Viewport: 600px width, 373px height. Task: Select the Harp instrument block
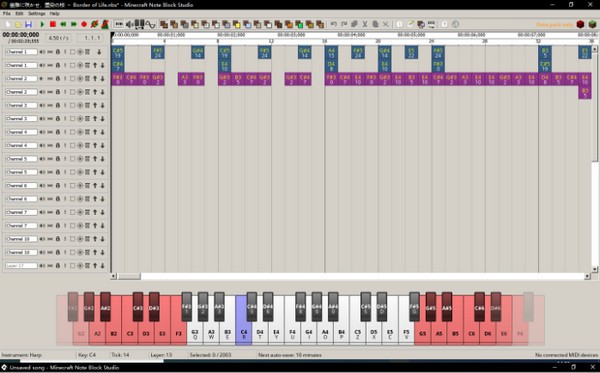(164, 24)
